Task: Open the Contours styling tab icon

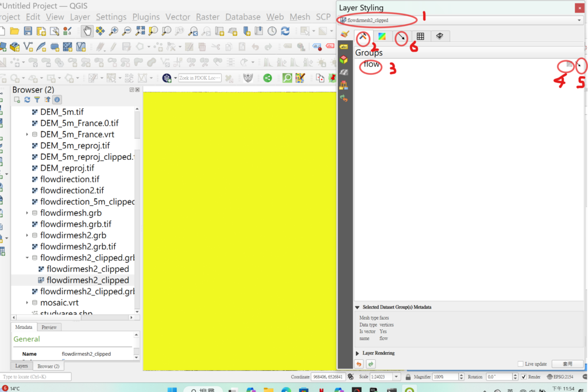Action: click(382, 37)
